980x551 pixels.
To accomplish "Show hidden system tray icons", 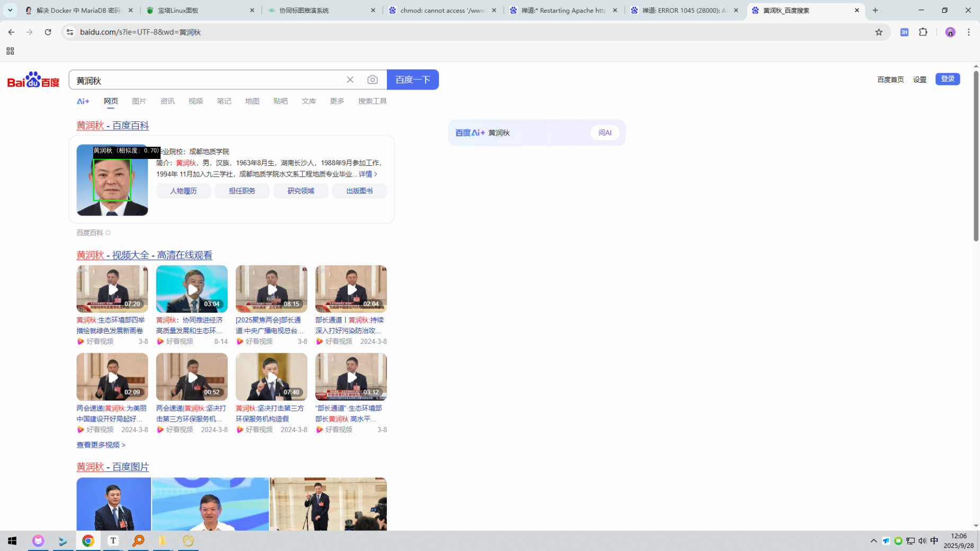I will coord(873,540).
